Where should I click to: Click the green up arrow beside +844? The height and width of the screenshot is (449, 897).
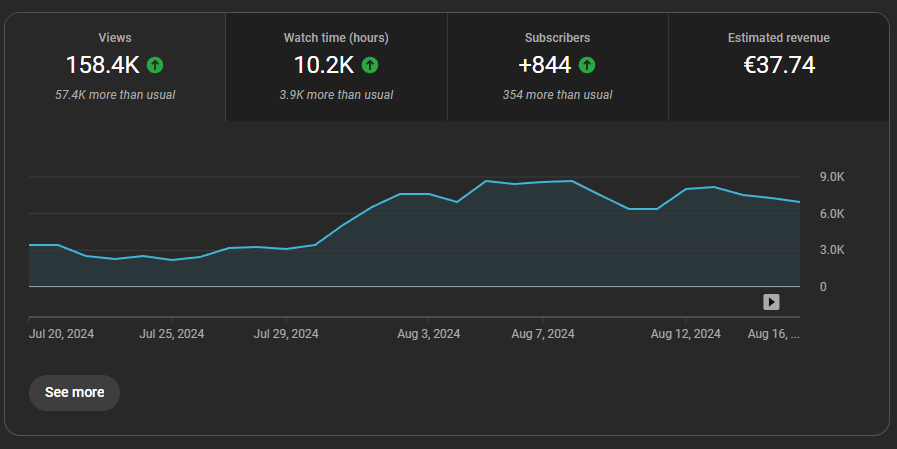[x=587, y=65]
